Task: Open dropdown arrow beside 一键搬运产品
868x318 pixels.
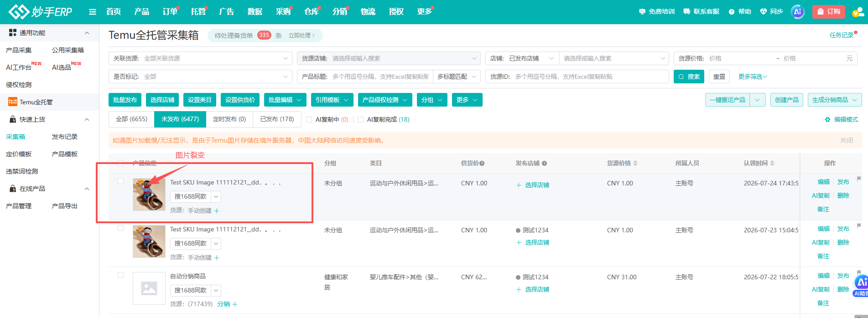Action: coord(758,100)
